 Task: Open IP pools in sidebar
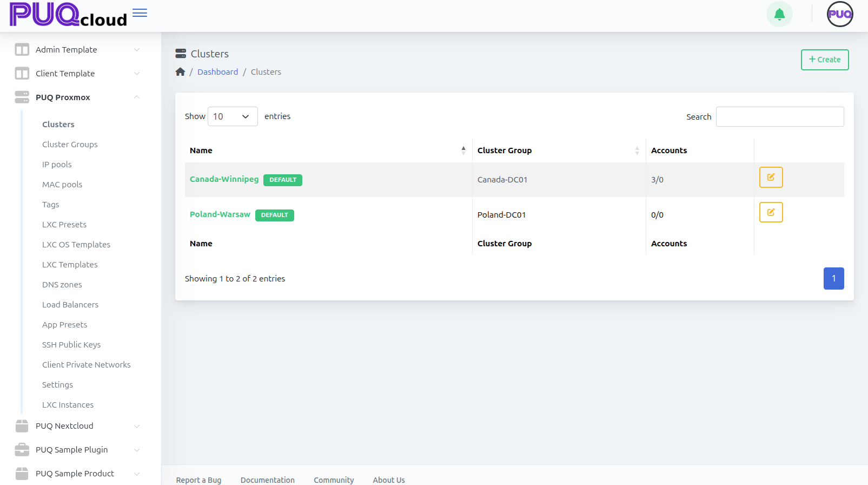[57, 165]
